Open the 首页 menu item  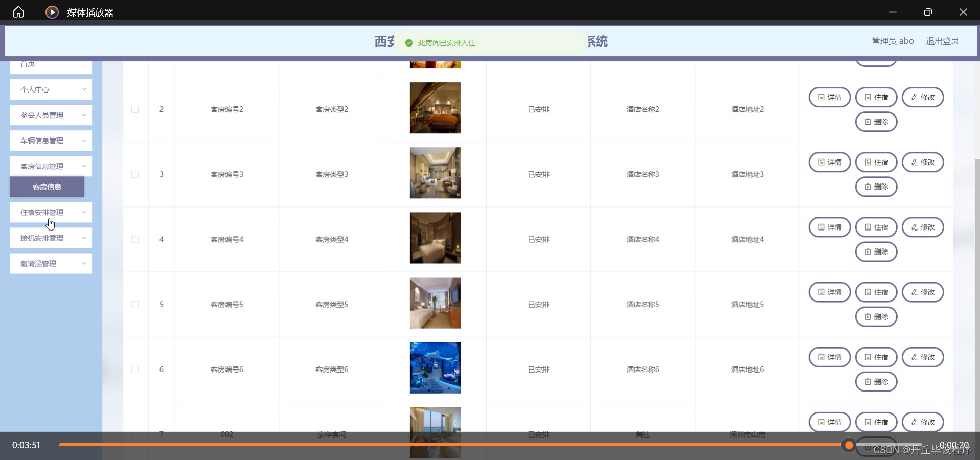coord(28,64)
